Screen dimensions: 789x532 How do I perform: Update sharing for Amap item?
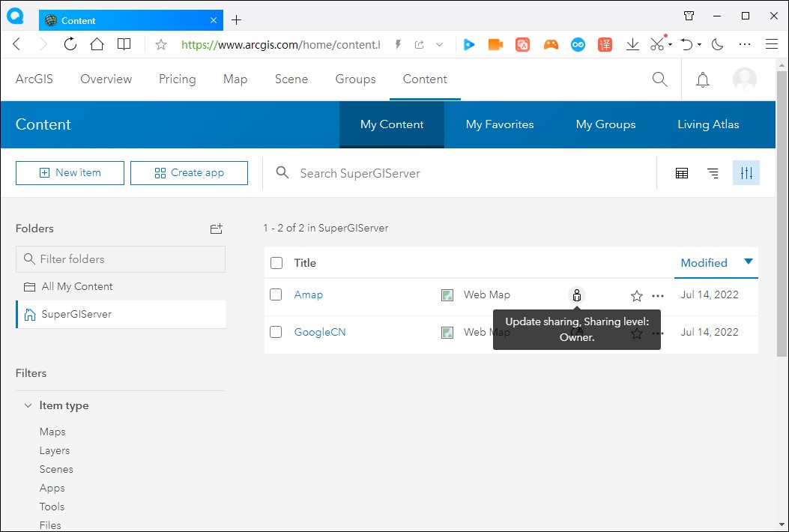point(577,295)
